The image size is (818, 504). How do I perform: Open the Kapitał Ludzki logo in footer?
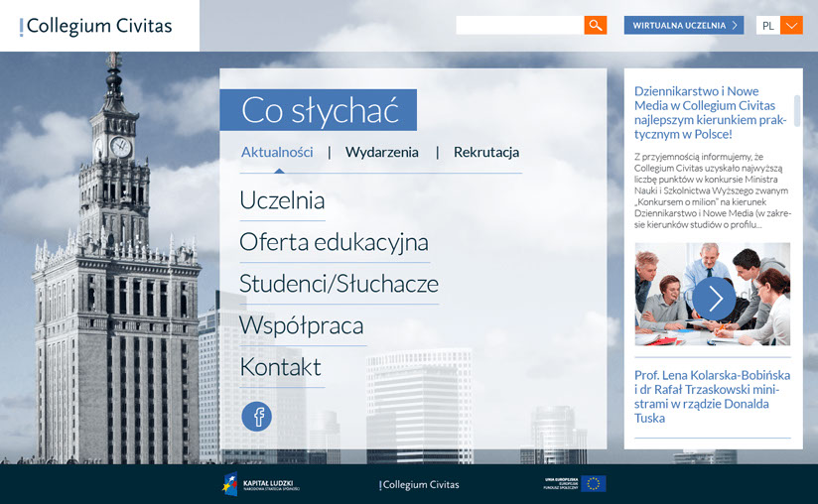click(261, 484)
